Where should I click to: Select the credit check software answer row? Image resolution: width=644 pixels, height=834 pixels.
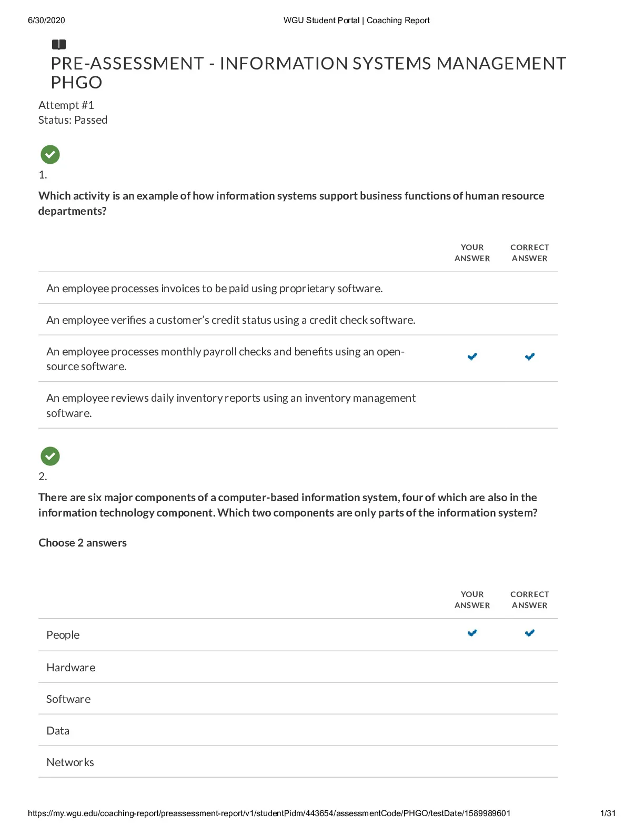(298, 320)
